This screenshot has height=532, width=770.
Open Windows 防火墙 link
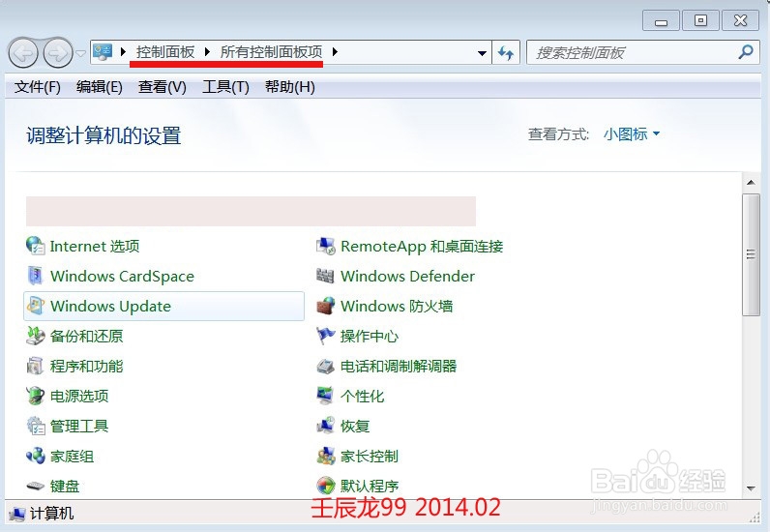click(397, 306)
